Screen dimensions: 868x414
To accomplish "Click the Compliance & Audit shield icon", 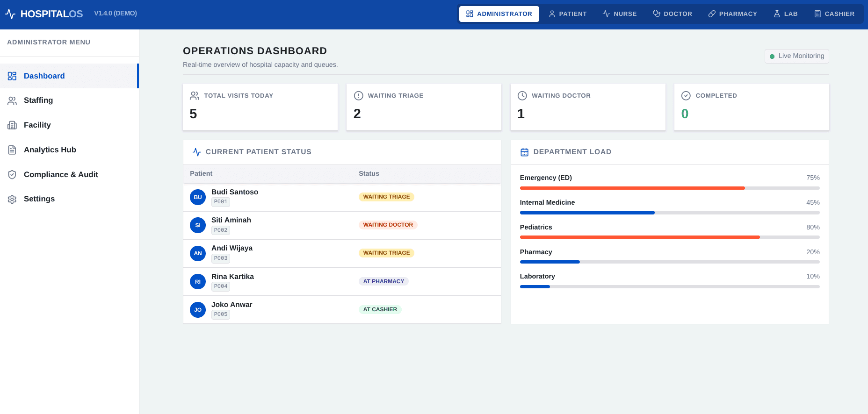I will [x=12, y=175].
